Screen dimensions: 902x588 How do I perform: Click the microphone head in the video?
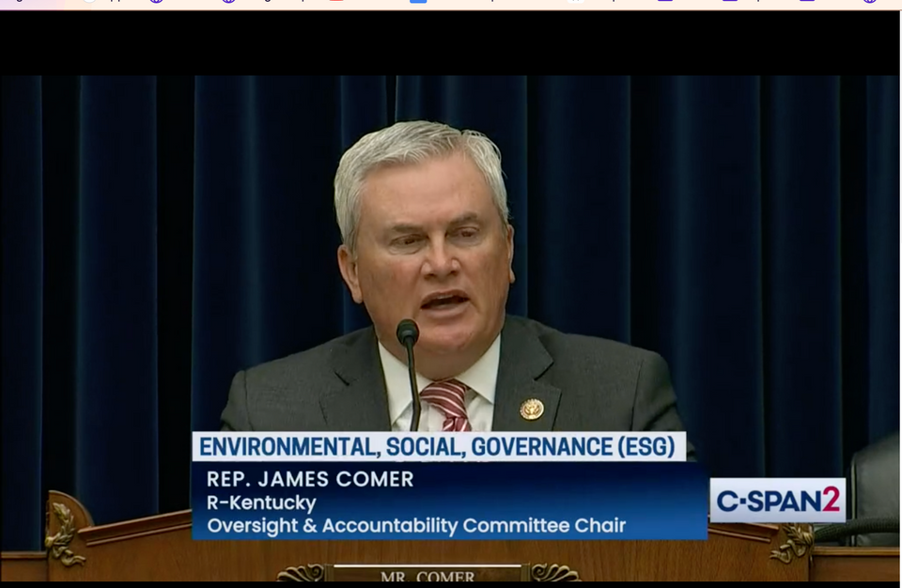click(408, 333)
